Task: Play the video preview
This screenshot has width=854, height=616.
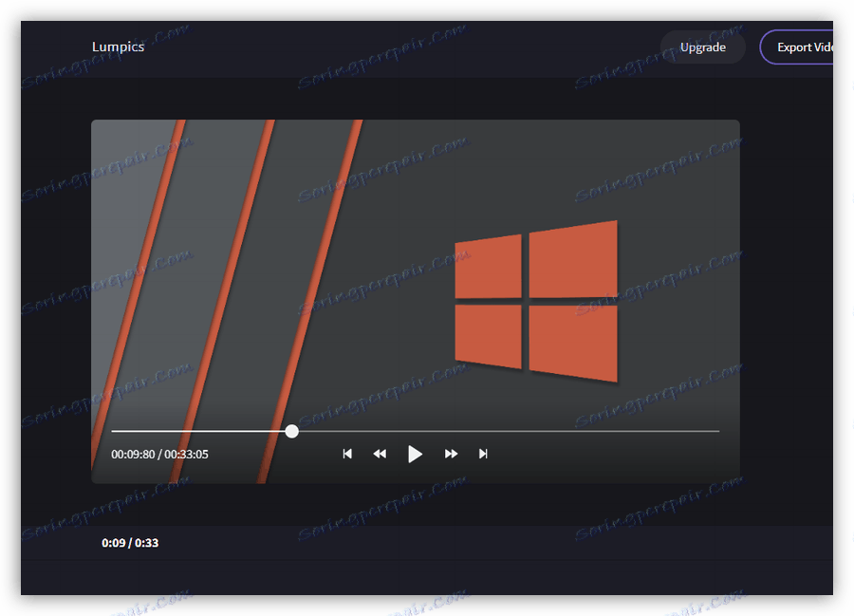Action: point(415,454)
